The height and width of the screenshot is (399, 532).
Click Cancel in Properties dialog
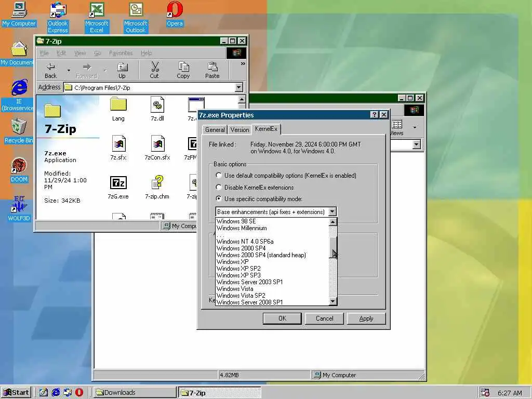tap(324, 318)
